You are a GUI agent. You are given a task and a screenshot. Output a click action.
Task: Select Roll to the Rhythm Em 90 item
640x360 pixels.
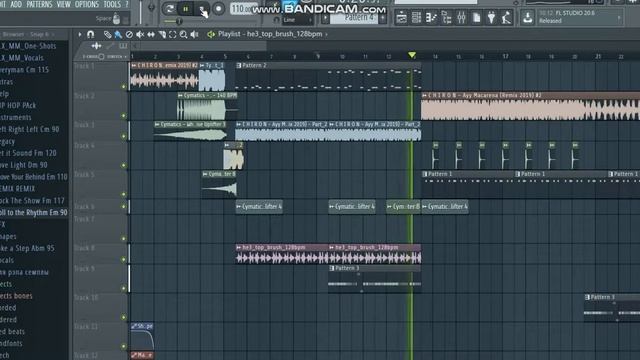tap(34, 213)
